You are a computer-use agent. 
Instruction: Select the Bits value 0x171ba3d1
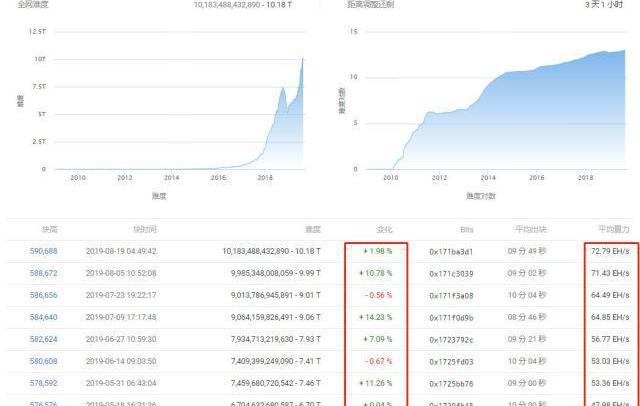point(451,251)
